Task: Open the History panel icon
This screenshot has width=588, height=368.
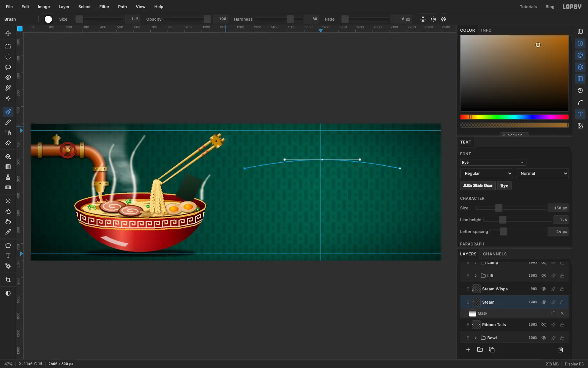Action: 580,91
